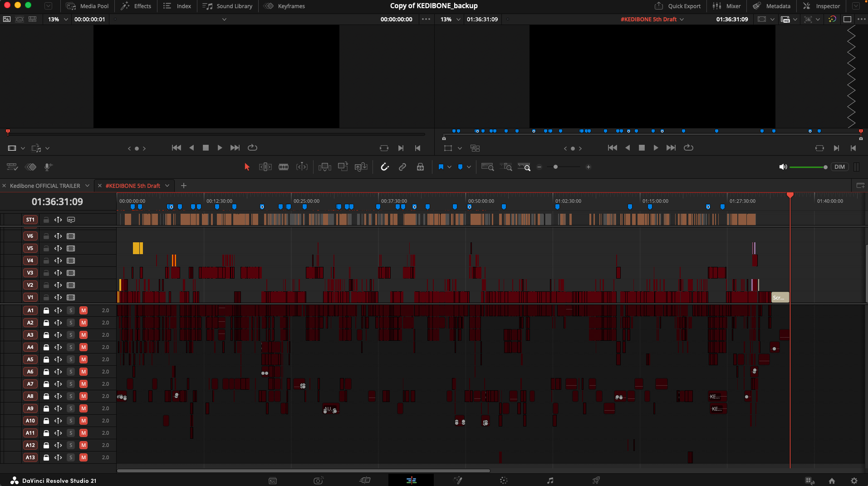Click the zoom-out minus button
This screenshot has width=868, height=486.
click(x=539, y=167)
